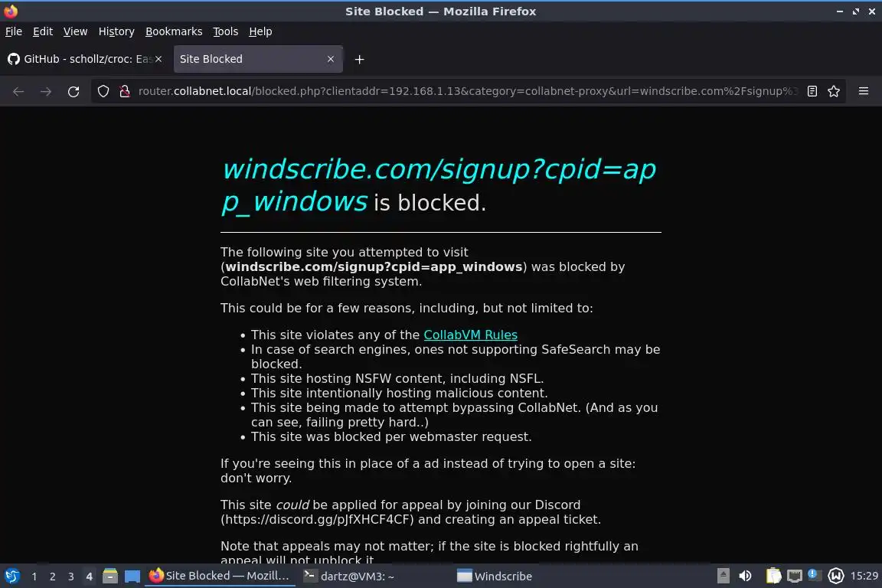Open the File menu

pos(14,31)
